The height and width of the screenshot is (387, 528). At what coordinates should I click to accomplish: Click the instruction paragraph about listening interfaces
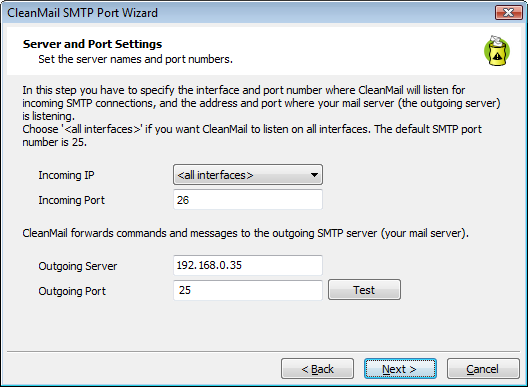pos(261,116)
